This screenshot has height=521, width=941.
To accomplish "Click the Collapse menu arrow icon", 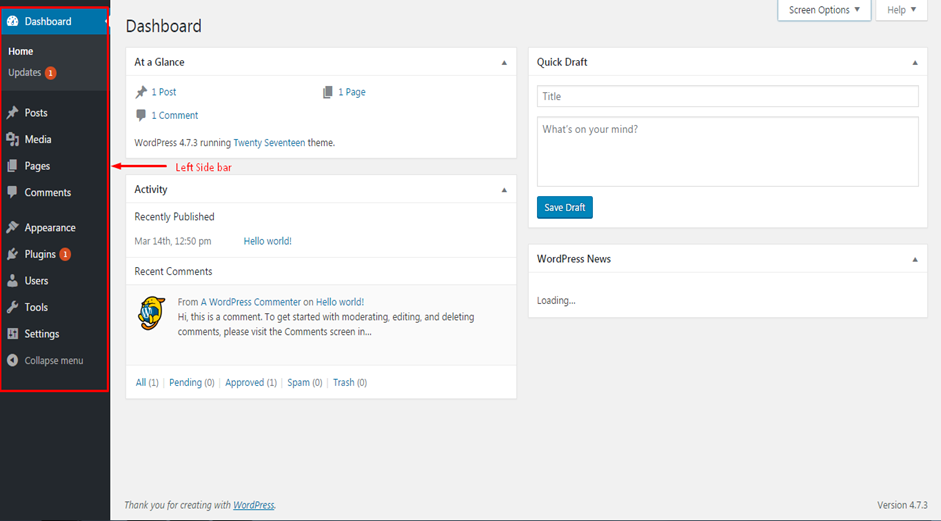I will coord(13,360).
